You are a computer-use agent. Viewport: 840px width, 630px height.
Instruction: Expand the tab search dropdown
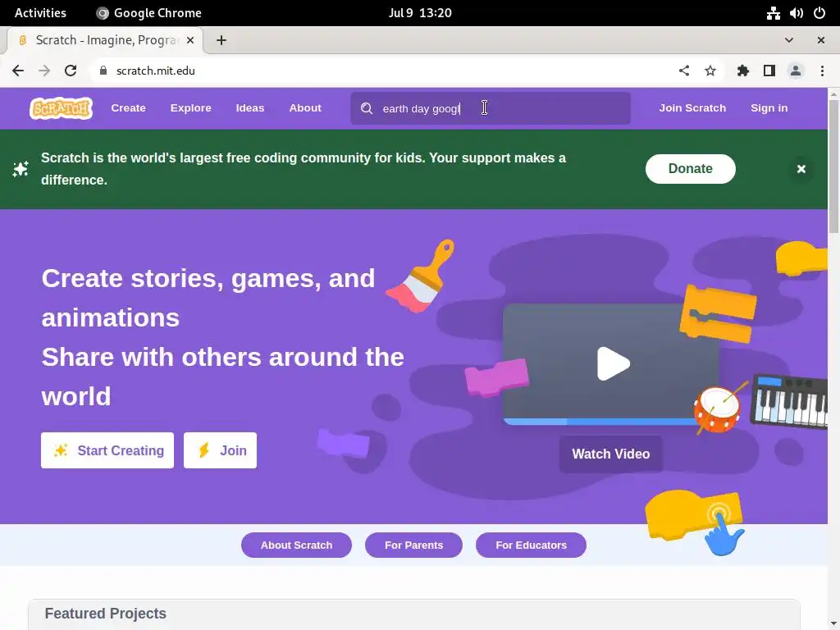789,40
